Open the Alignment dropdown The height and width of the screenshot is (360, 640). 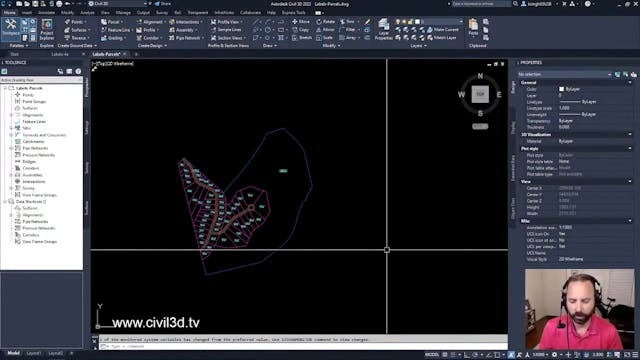point(150,22)
